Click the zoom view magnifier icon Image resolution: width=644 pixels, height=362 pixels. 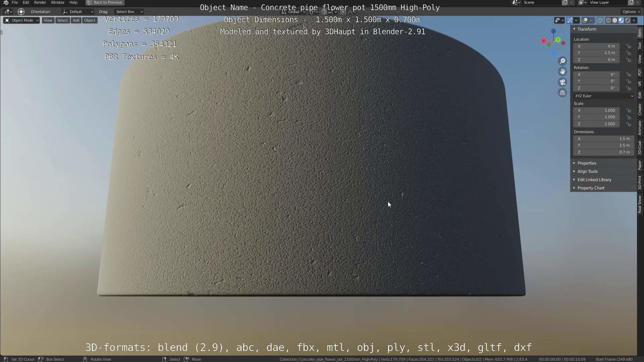562,61
